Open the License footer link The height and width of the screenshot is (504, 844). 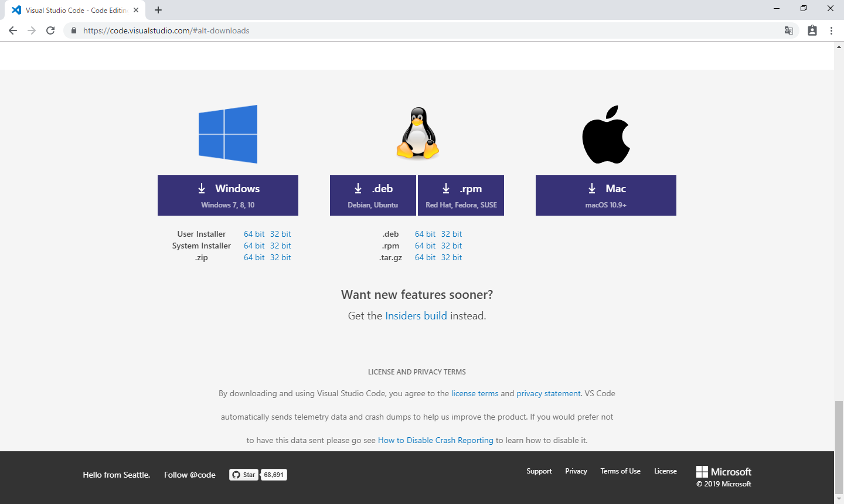pyautogui.click(x=666, y=471)
